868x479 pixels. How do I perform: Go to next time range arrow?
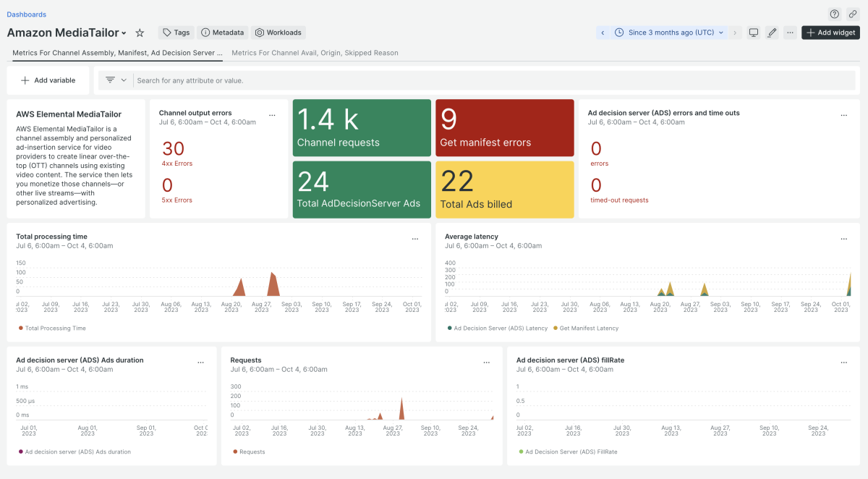click(x=735, y=33)
